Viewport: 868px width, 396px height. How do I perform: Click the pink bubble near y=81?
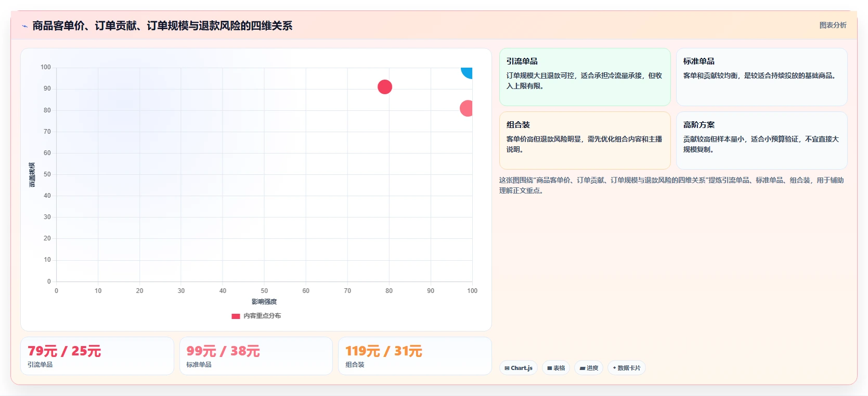[467, 108]
